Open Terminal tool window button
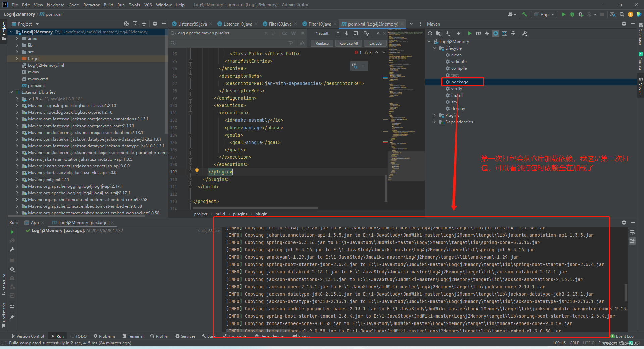The image size is (644, 349). click(x=133, y=336)
